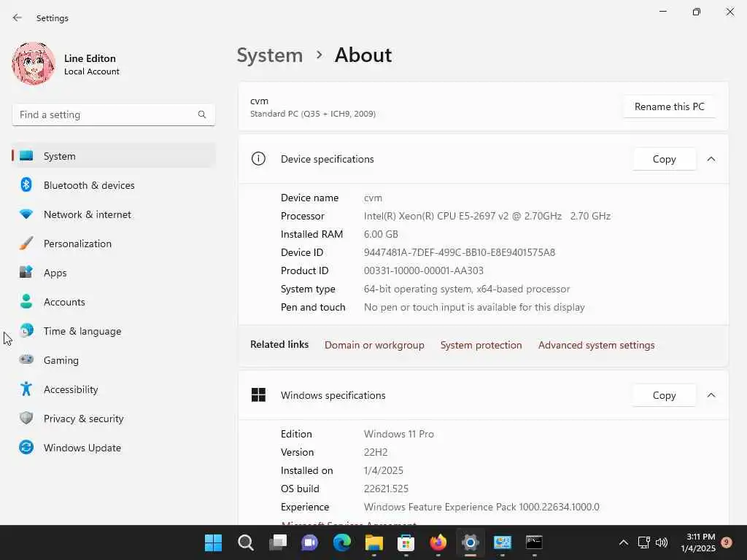Open Gaming settings
Image resolution: width=747 pixels, height=560 pixels.
(x=113, y=360)
